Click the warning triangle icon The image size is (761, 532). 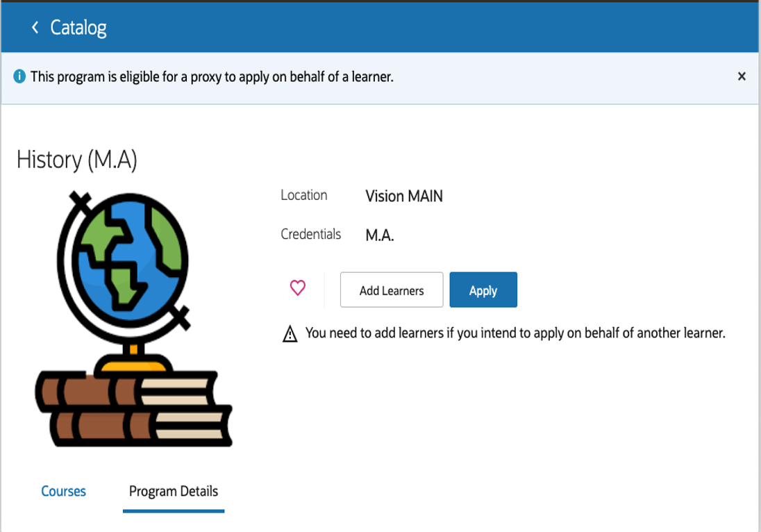[x=290, y=333]
